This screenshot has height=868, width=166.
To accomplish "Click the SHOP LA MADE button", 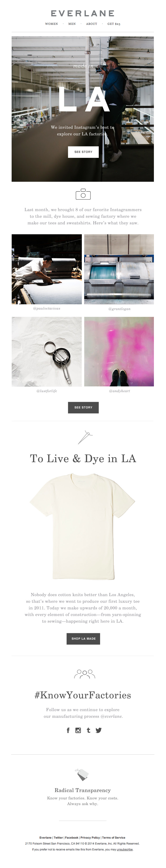I will tap(83, 638).
